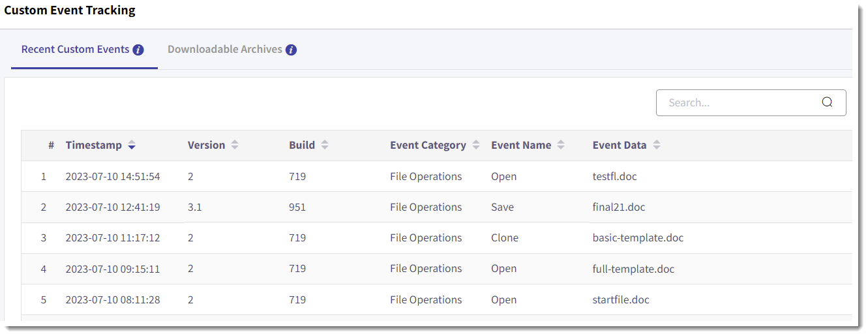Click File Operations in testfl.doc row

[426, 177]
